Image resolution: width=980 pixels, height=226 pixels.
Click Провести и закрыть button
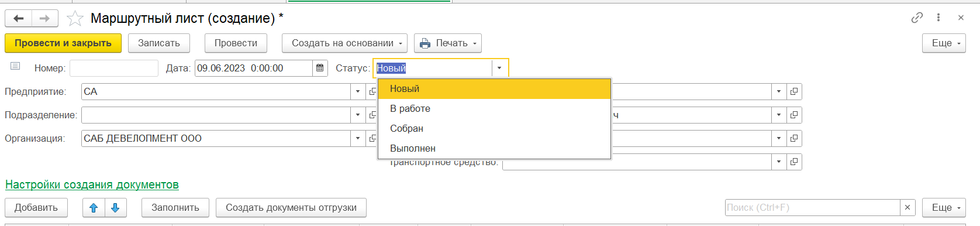point(63,43)
